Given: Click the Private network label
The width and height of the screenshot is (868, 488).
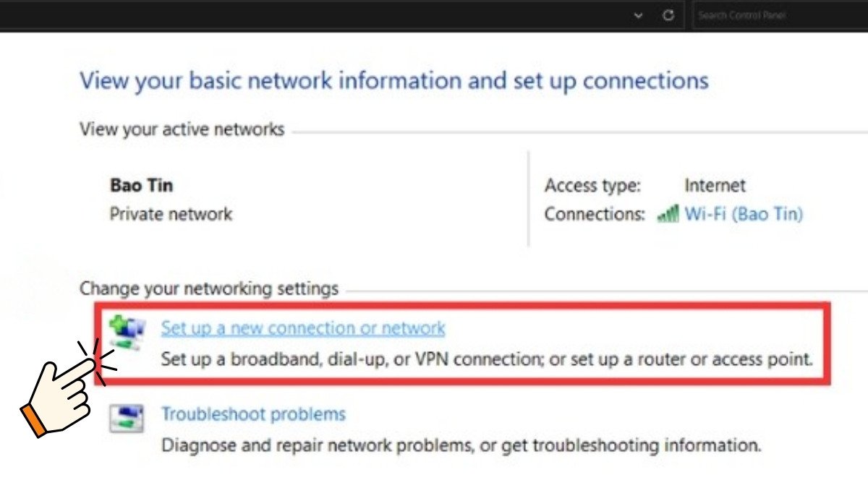Looking at the screenshot, I should click(171, 214).
